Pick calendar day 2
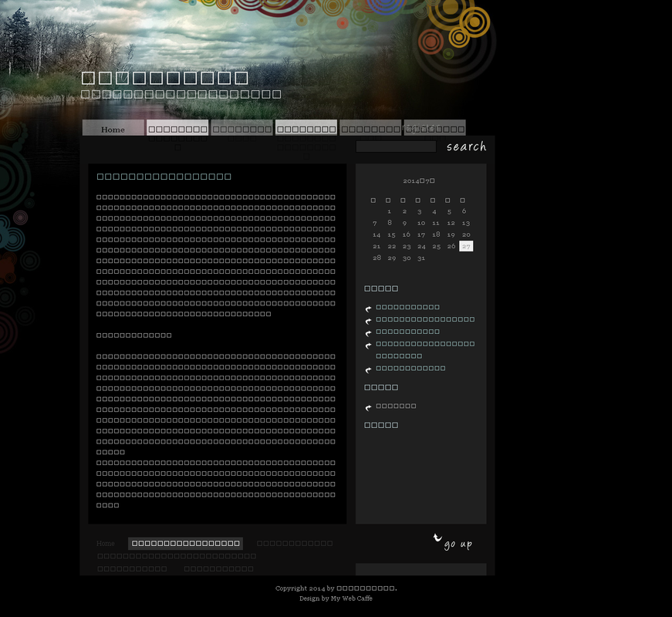The width and height of the screenshot is (672, 617). [404, 211]
